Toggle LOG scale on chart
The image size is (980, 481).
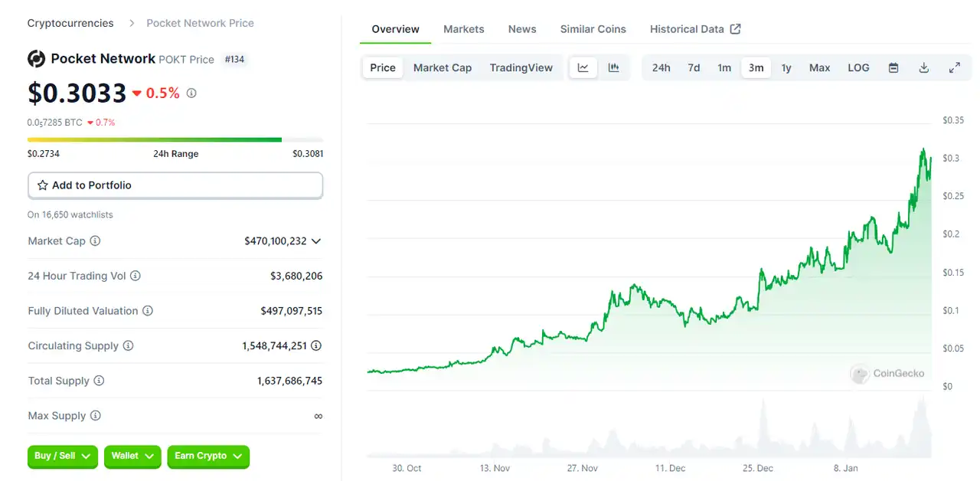(x=858, y=67)
